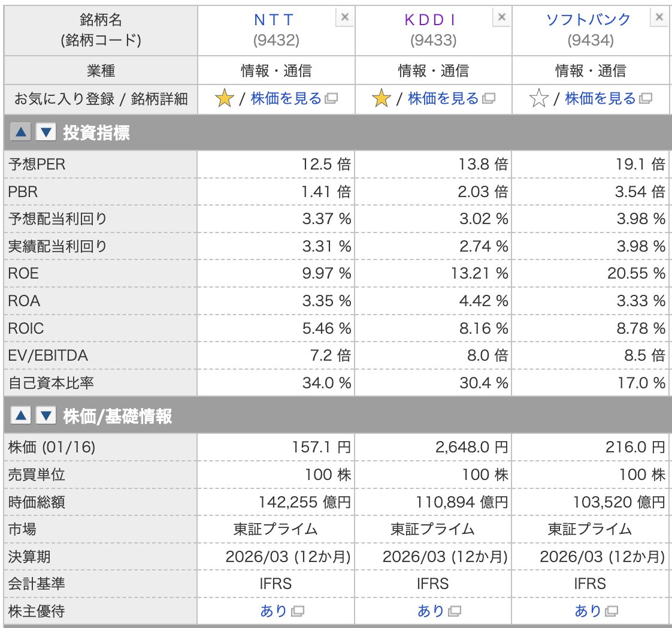This screenshot has width=672, height=628.
Task: Click the up arrow icon on 投資指標 header
Action: 21,131
